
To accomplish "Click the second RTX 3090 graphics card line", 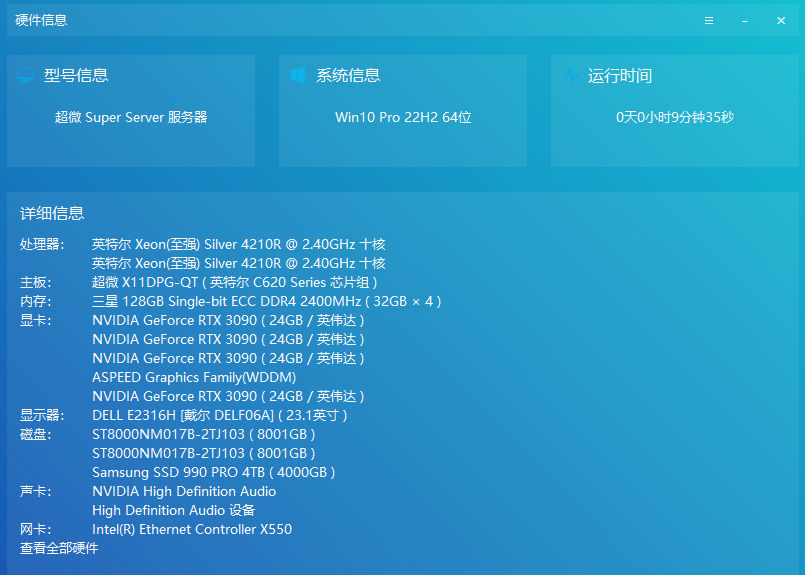I will [x=228, y=339].
